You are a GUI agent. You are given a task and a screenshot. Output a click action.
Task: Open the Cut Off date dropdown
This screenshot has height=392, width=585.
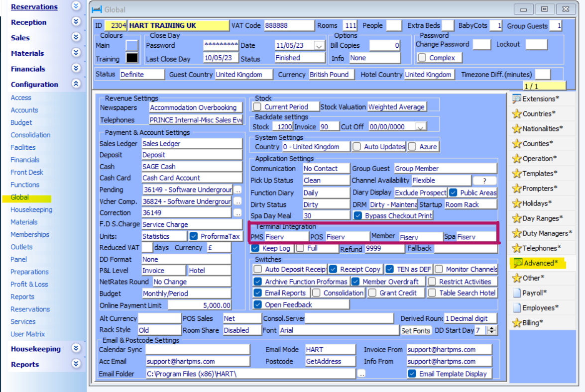[x=421, y=127]
